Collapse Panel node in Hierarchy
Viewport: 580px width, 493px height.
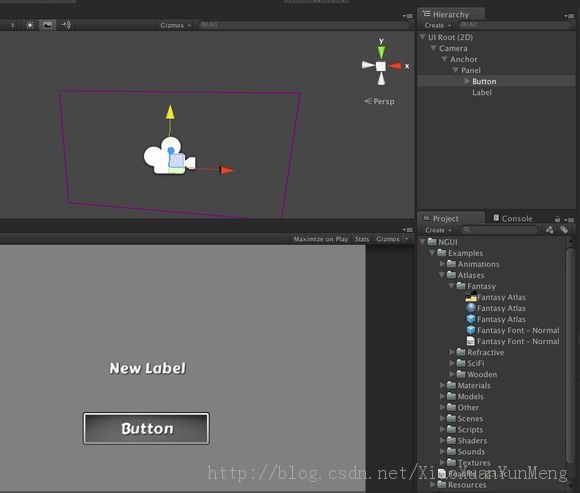coord(456,70)
